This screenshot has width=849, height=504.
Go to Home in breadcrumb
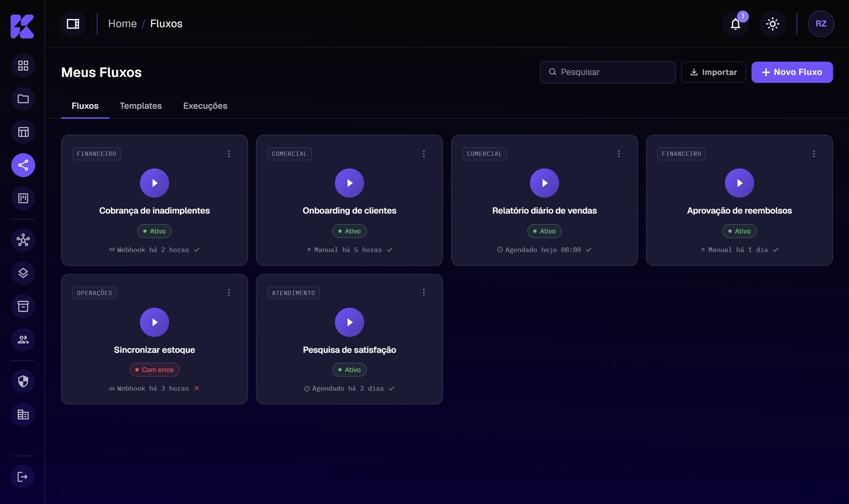click(x=122, y=24)
